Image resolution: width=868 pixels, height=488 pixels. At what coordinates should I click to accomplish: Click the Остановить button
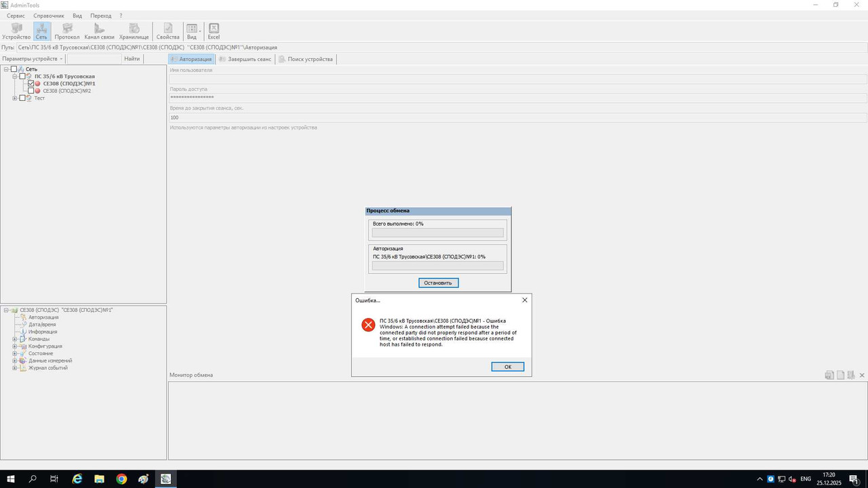[438, 283]
